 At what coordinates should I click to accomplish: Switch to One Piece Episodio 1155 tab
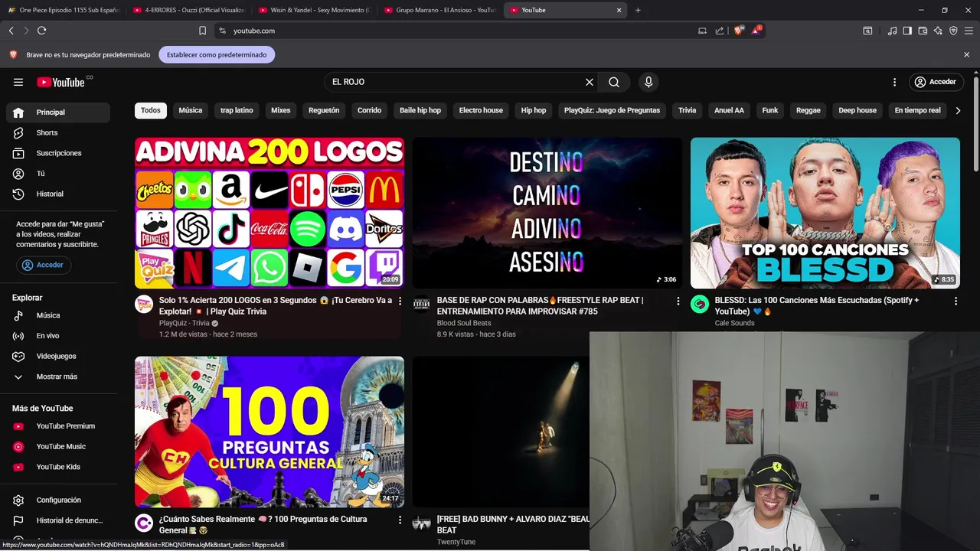coord(64,10)
